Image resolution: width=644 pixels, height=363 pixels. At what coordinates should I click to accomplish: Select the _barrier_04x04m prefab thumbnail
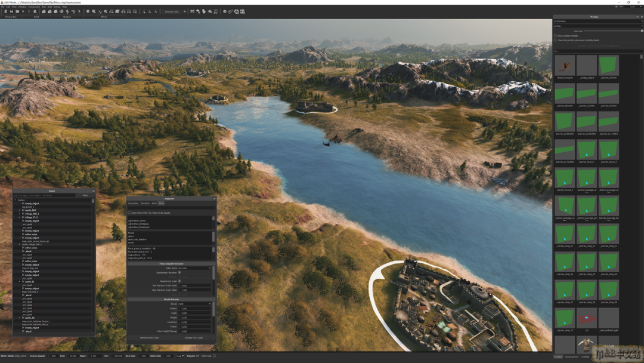click(x=609, y=65)
